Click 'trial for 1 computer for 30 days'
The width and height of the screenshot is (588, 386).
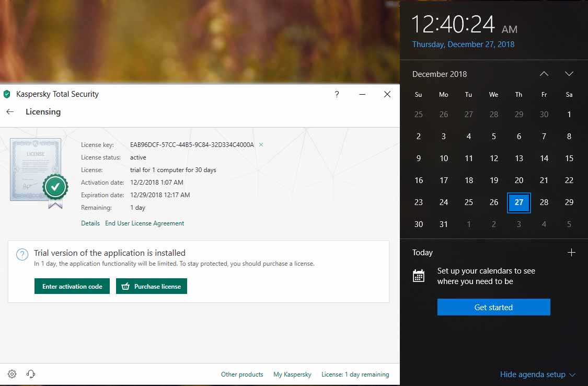[x=173, y=170]
